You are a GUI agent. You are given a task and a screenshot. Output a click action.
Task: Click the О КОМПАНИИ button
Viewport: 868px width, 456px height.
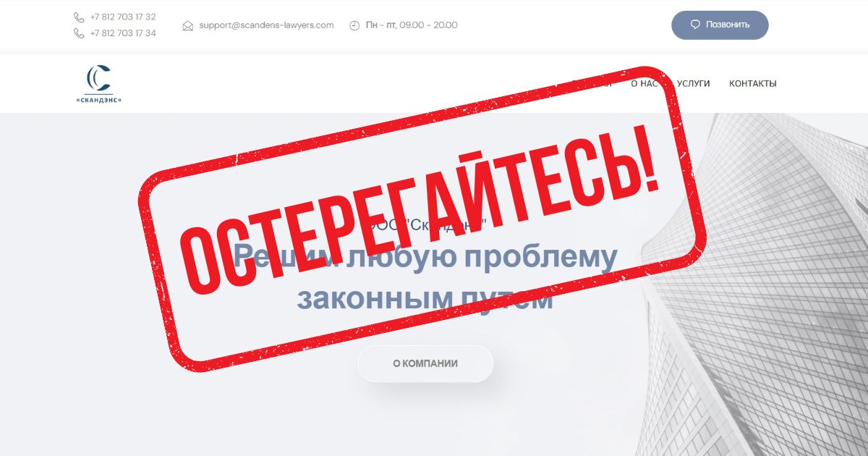click(425, 363)
